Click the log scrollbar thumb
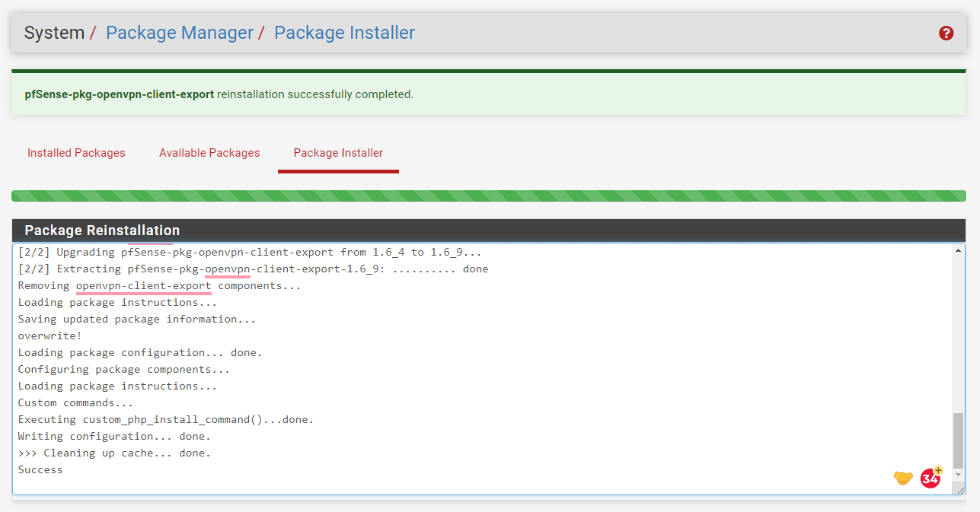The height and width of the screenshot is (512, 980). point(959,440)
